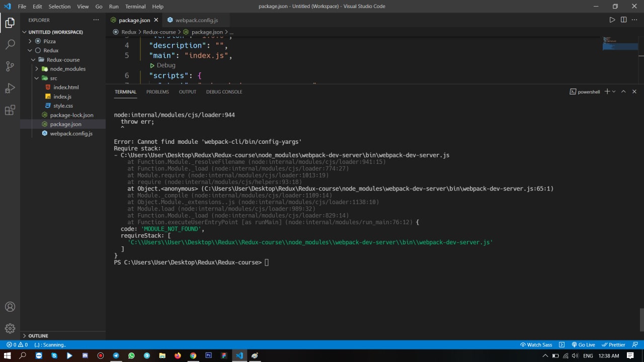Open Telegram from the taskbar
644x362 pixels.
click(x=116, y=355)
